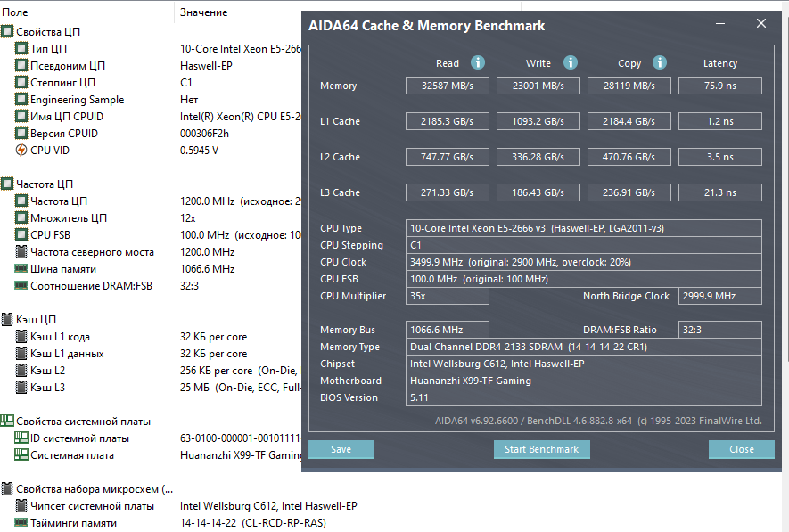Select the Кэш L3 row label
789x532 pixels.
(48, 387)
